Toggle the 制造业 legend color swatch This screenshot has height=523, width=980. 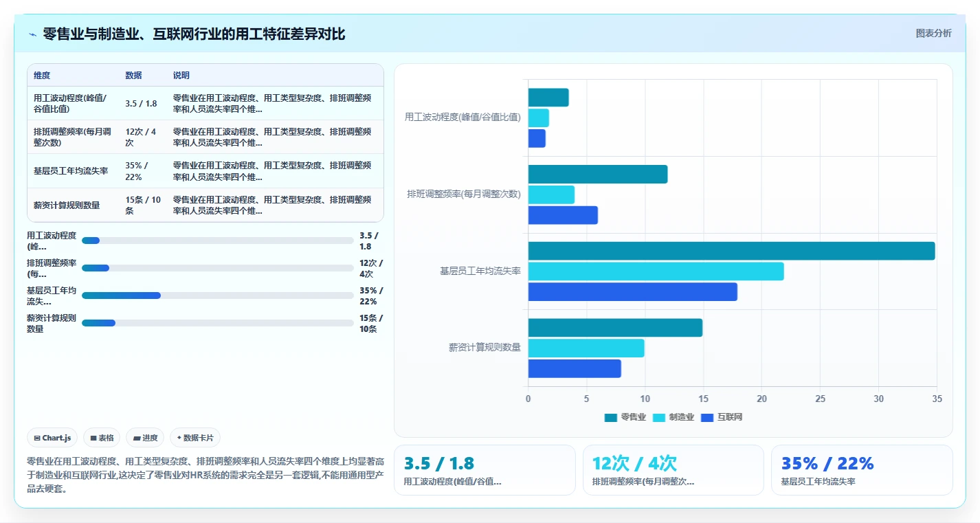659,417
